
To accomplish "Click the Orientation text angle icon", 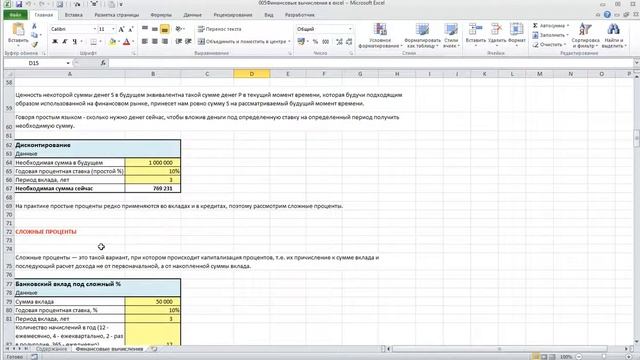I will (179, 29).
